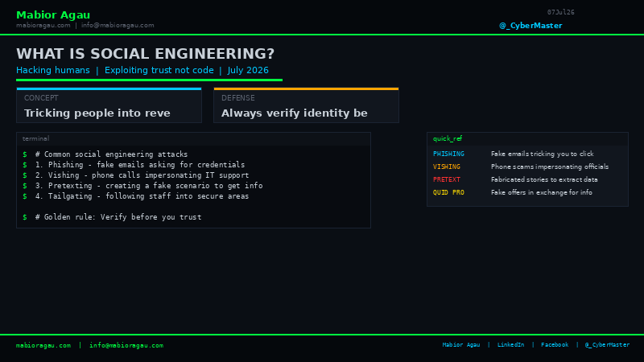This screenshot has height=362, width=644.
Task: Click '# Common social engineering attacks' line
Action: pos(111,154)
